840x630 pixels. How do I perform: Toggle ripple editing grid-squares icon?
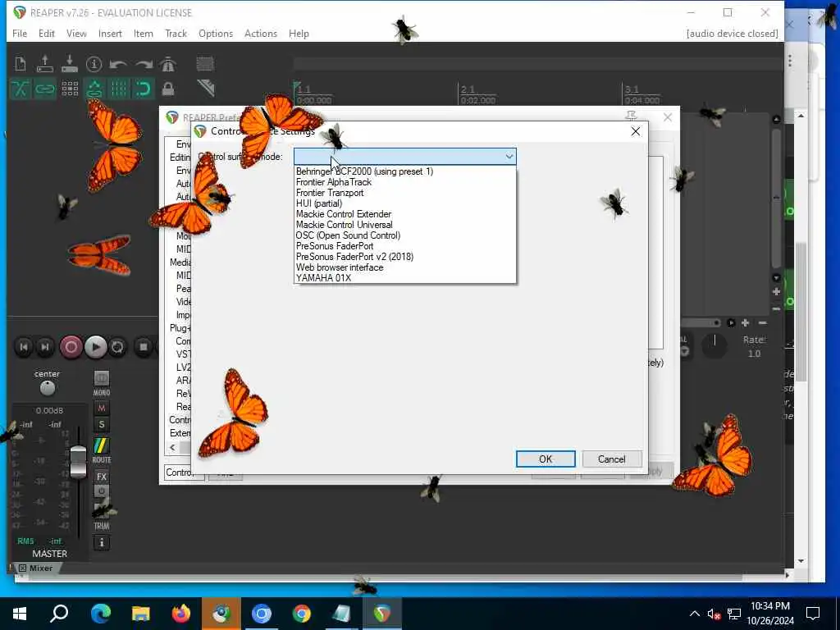point(70,89)
